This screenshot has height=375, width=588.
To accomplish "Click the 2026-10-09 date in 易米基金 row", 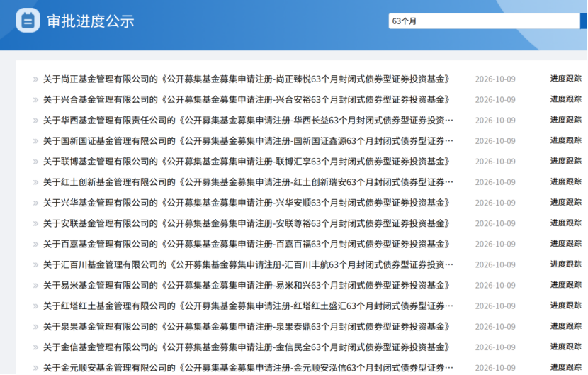I will (495, 286).
